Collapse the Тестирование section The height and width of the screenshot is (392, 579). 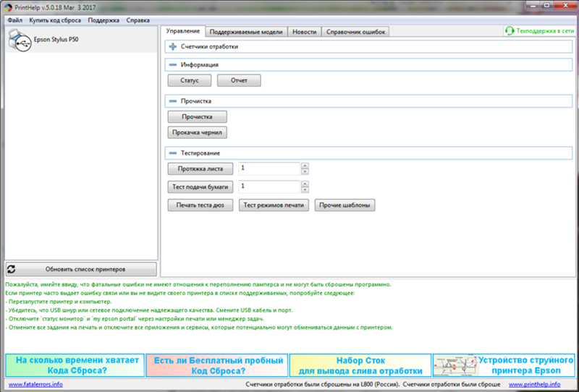click(x=172, y=153)
